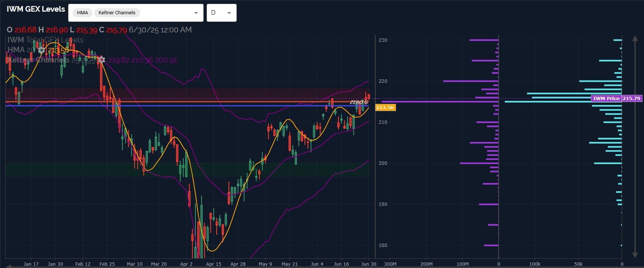Click the IWM GEX Levels title

coord(36,9)
